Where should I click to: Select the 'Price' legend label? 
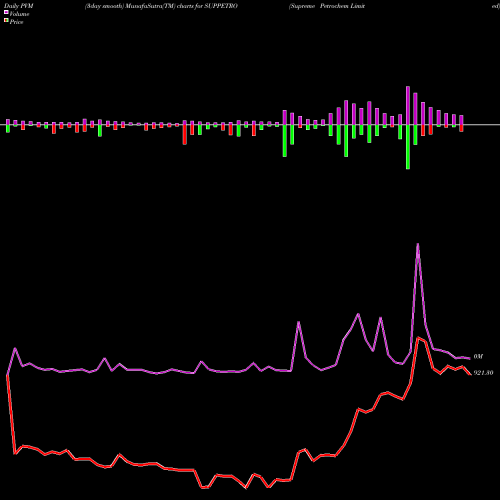[16, 22]
